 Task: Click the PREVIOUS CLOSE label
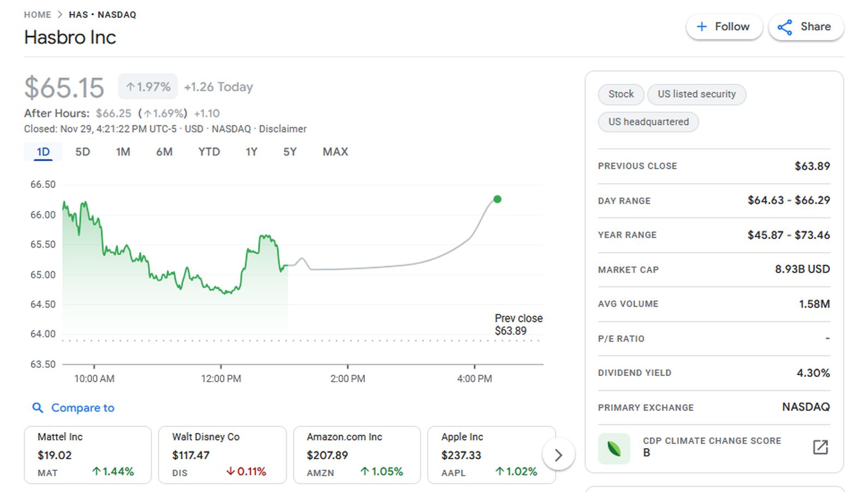coord(637,166)
